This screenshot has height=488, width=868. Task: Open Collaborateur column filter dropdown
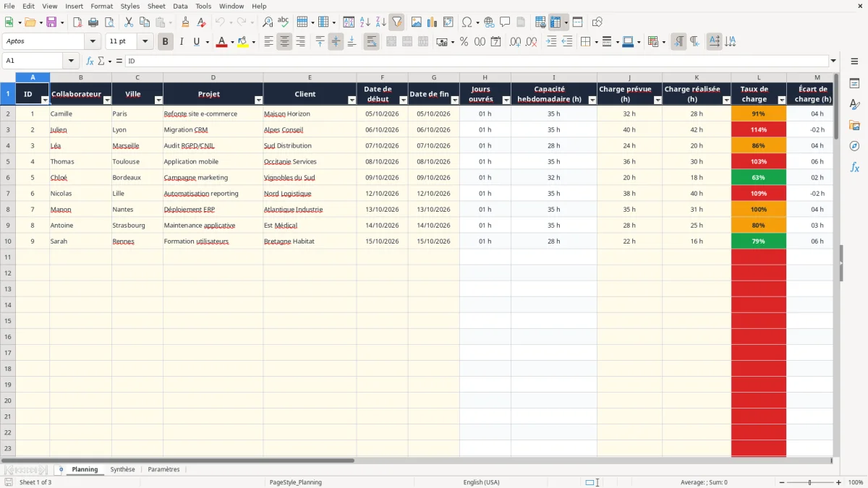click(108, 100)
